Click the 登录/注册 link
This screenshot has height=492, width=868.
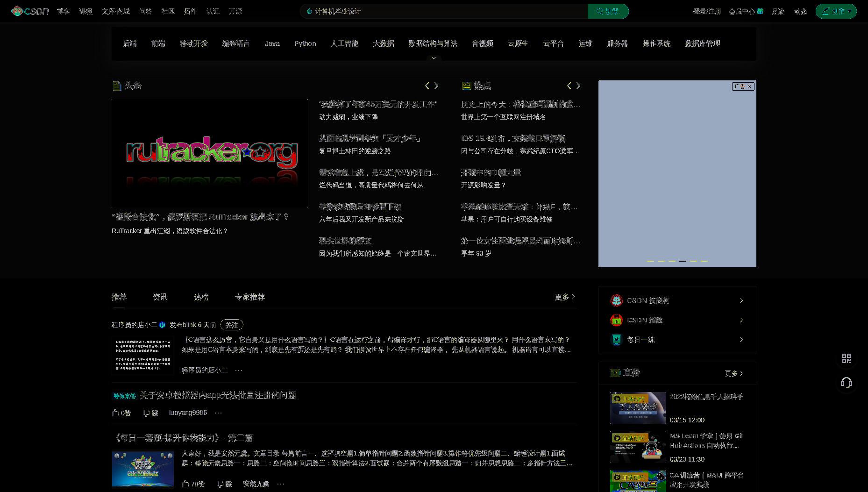(x=707, y=11)
